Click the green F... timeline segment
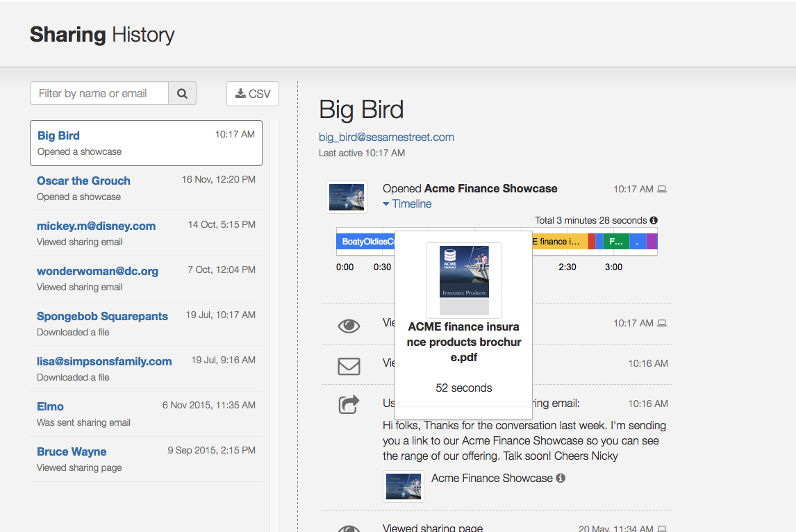 pos(616,241)
